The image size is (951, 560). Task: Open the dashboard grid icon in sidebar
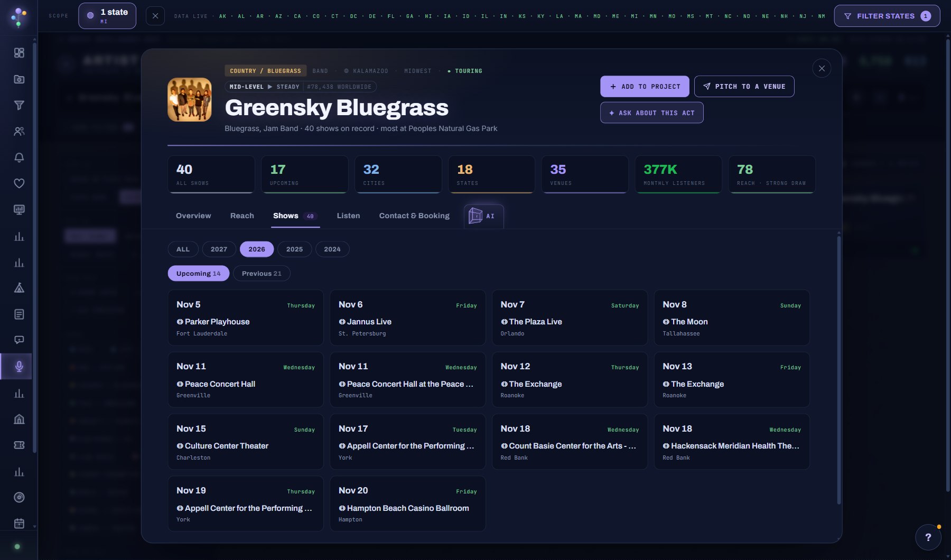[x=19, y=53]
